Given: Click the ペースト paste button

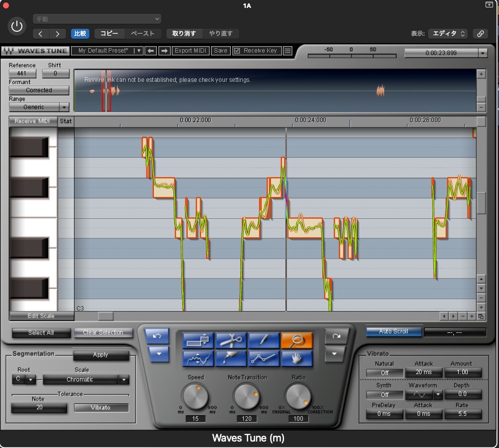Looking at the screenshot, I should (x=143, y=34).
